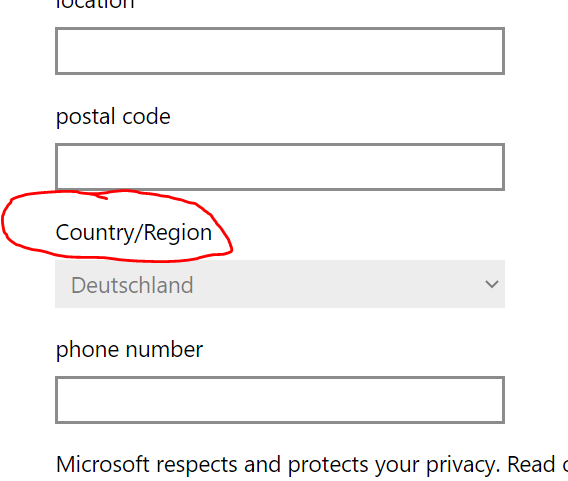The width and height of the screenshot is (568, 481).
Task: Click the word "Read" in privacy line
Action: coord(531,464)
